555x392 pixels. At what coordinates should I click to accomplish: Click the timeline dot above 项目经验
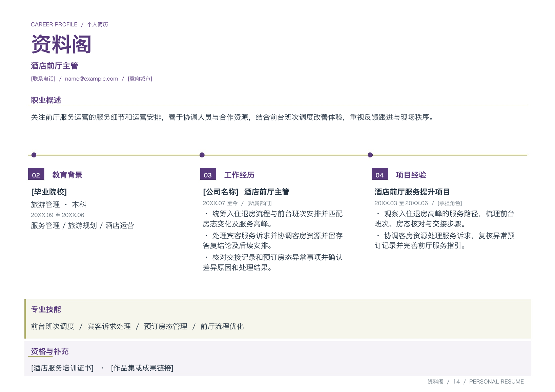pos(370,155)
